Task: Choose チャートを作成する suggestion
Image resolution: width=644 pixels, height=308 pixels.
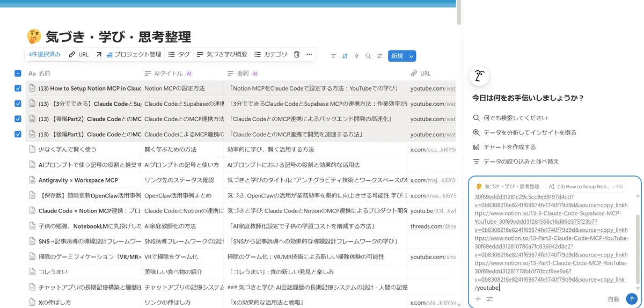Action: point(504,147)
